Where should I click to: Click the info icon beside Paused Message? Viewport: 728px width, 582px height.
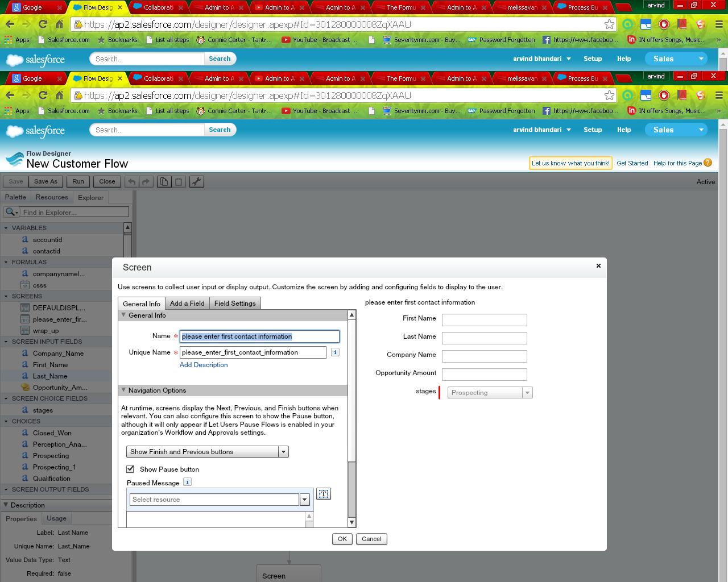pyautogui.click(x=187, y=482)
